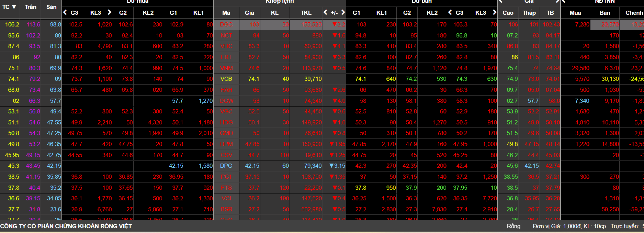This screenshot has height=233, width=644.
Task: Open the DPM stock ticker
Action: [226, 144]
